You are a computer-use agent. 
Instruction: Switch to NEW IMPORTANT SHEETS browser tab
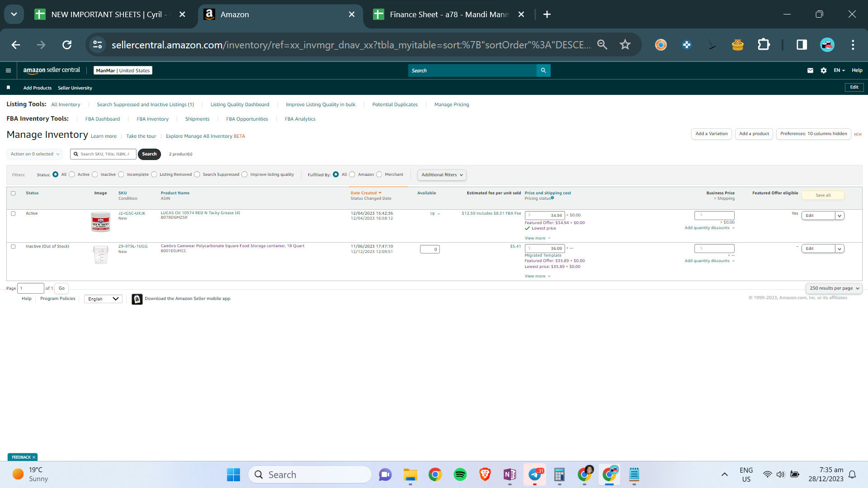point(109,14)
